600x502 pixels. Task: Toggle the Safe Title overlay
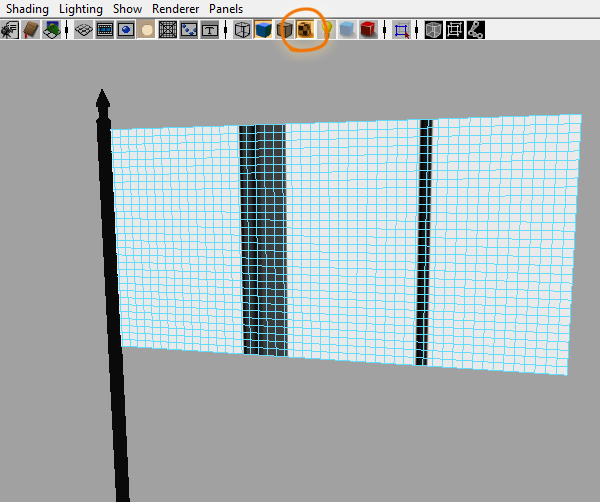210,30
